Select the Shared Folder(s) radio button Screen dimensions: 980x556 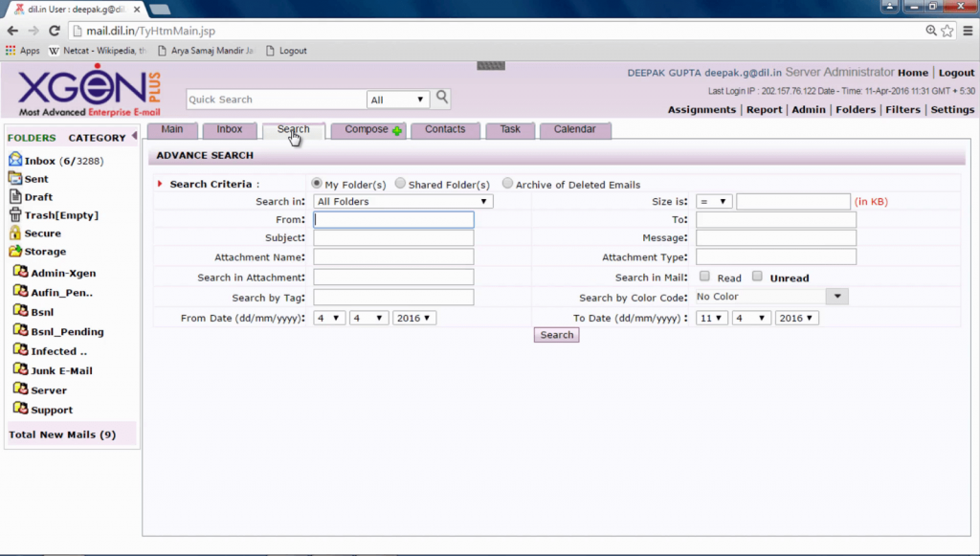point(402,184)
